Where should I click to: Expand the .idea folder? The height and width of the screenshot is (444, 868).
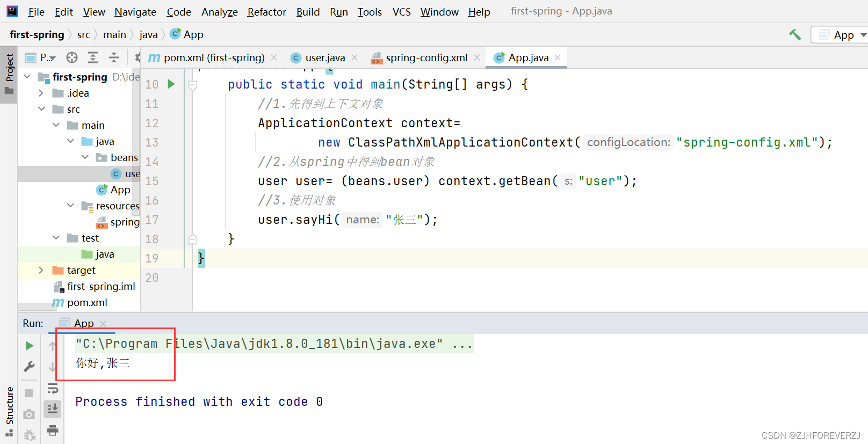pyautogui.click(x=41, y=93)
